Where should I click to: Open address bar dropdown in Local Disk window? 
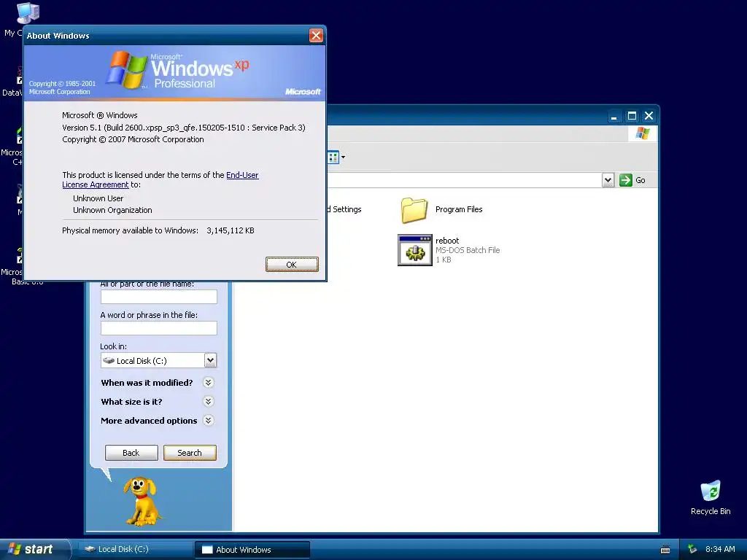608,180
